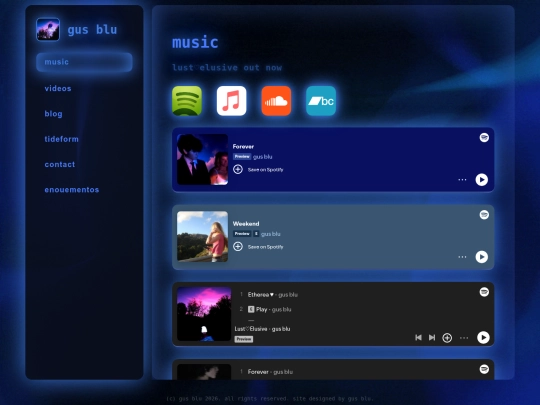The image size is (540, 405).
Task: Click the Spotify logo on Forever embed
Action: 484,137
